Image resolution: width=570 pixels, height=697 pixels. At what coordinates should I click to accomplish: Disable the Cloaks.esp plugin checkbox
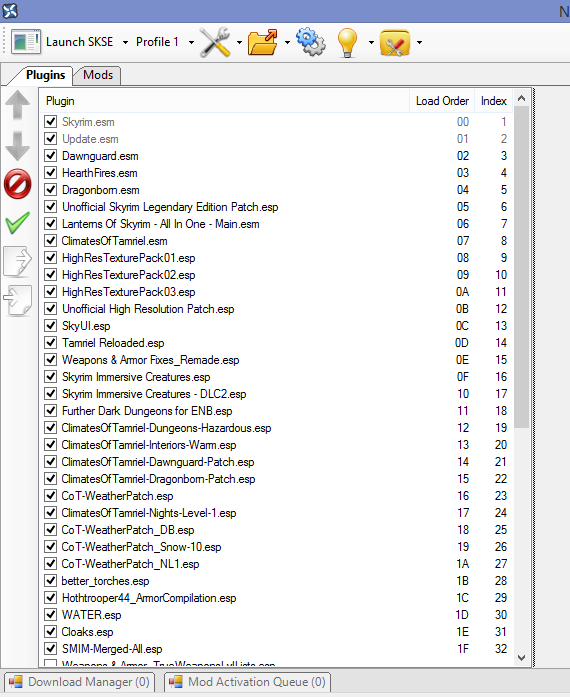[x=51, y=631]
